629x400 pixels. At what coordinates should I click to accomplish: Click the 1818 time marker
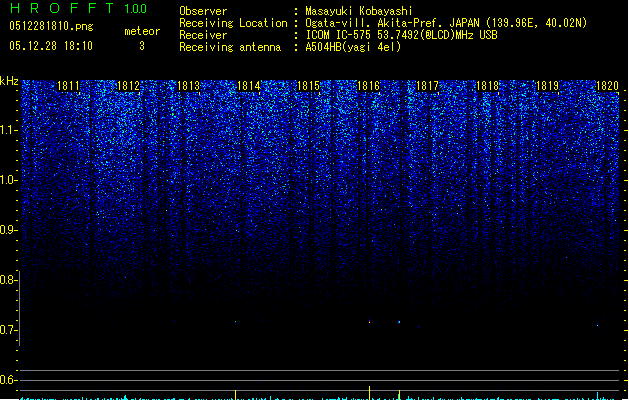[x=487, y=86]
